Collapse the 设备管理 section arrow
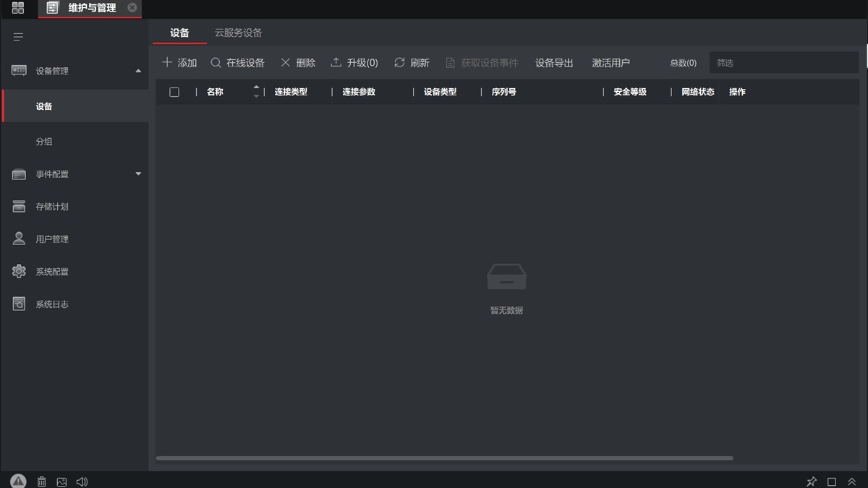 pyautogui.click(x=138, y=71)
